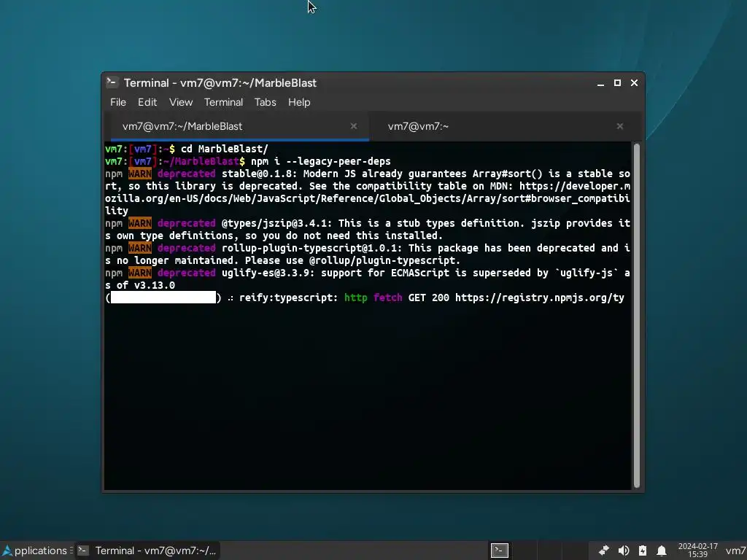Maximize the Terminal window
The image size is (747, 560).
(x=617, y=83)
